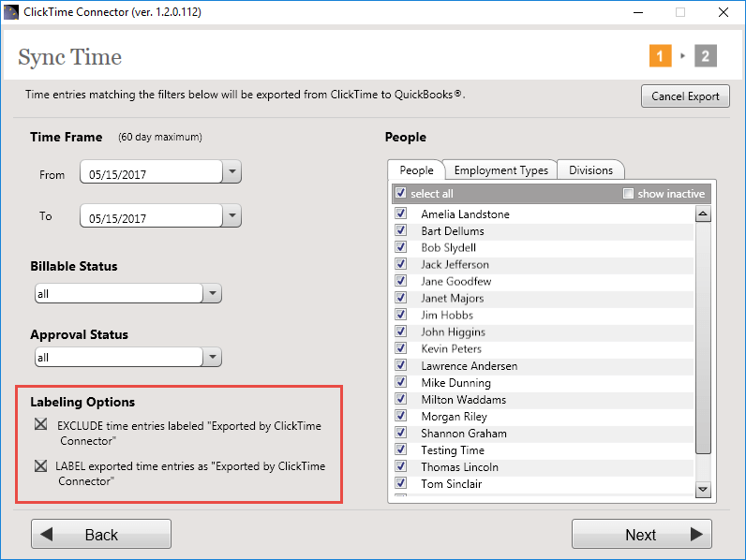Toggle LABEL exported time entries checkbox

tap(41, 465)
